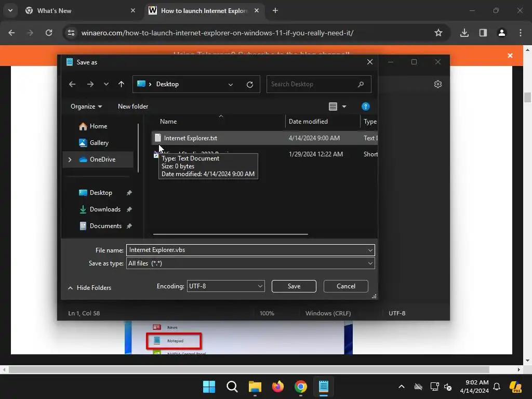Open the Windows Start menu

(209, 387)
